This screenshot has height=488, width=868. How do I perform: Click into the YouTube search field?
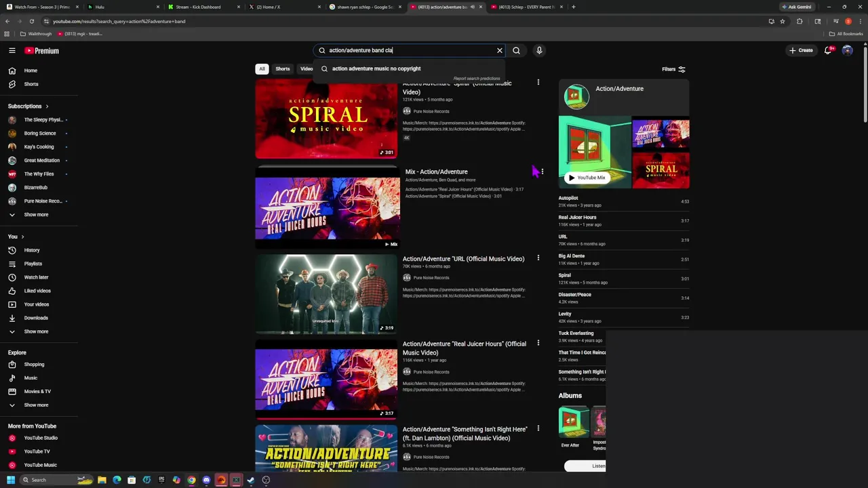click(x=410, y=50)
